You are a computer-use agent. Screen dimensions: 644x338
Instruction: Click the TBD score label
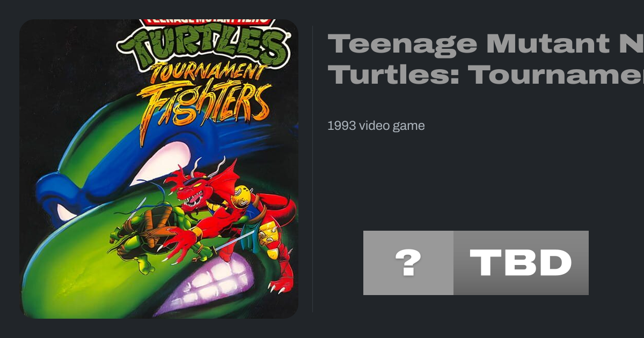[x=521, y=263]
